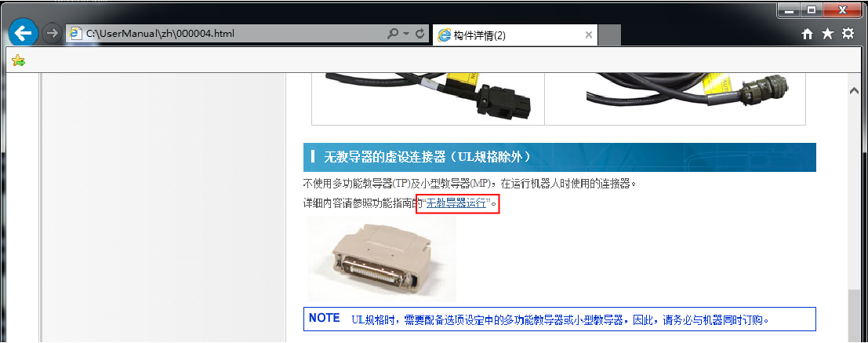Image resolution: width=868 pixels, height=343 pixels.
Task: Click the Refresh icon in the address bar
Action: [x=419, y=34]
